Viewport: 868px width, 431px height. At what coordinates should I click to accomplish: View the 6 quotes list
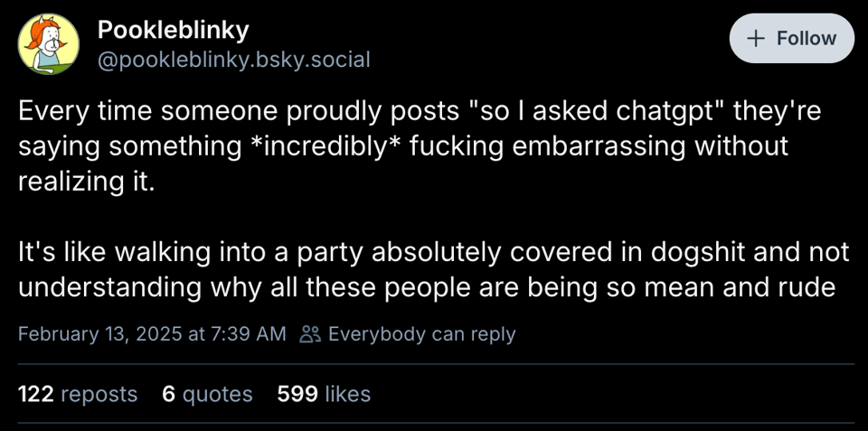click(207, 394)
